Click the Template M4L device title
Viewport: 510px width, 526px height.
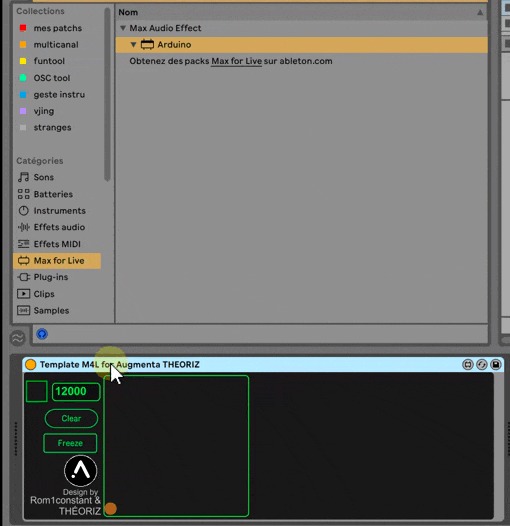click(x=120, y=365)
